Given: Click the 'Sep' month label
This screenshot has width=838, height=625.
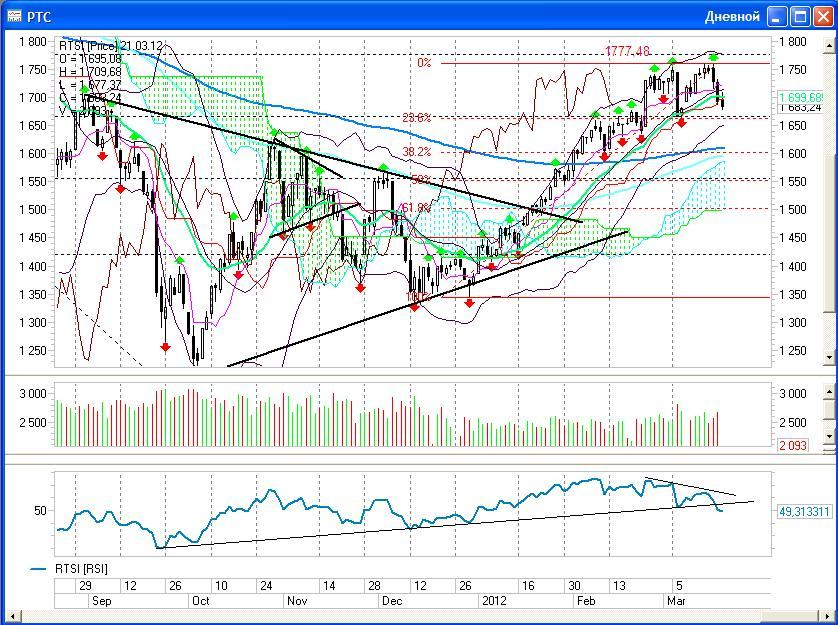Looking at the screenshot, I should pos(102,601).
